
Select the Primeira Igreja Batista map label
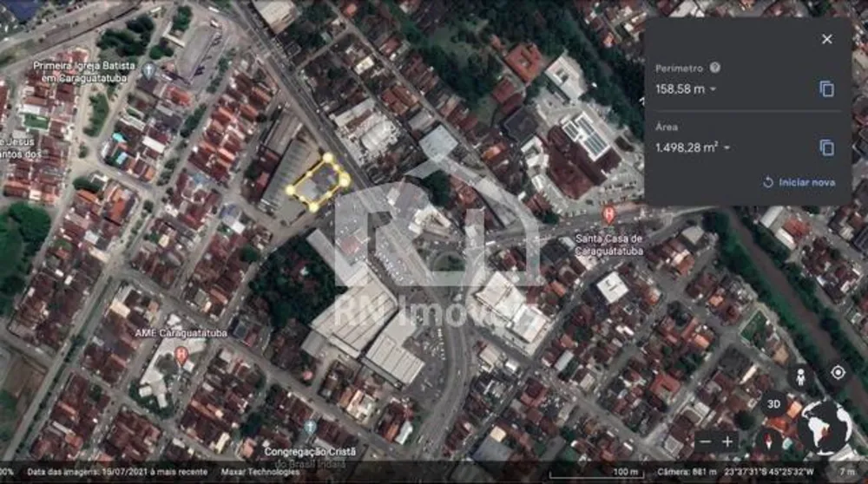tap(83, 72)
